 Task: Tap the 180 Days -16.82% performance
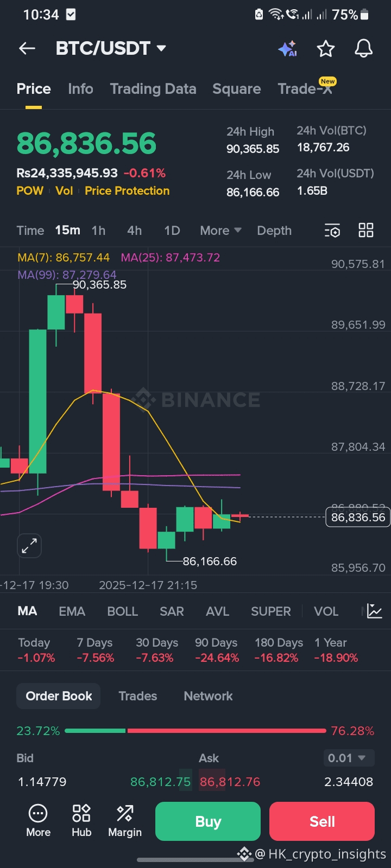click(x=279, y=650)
